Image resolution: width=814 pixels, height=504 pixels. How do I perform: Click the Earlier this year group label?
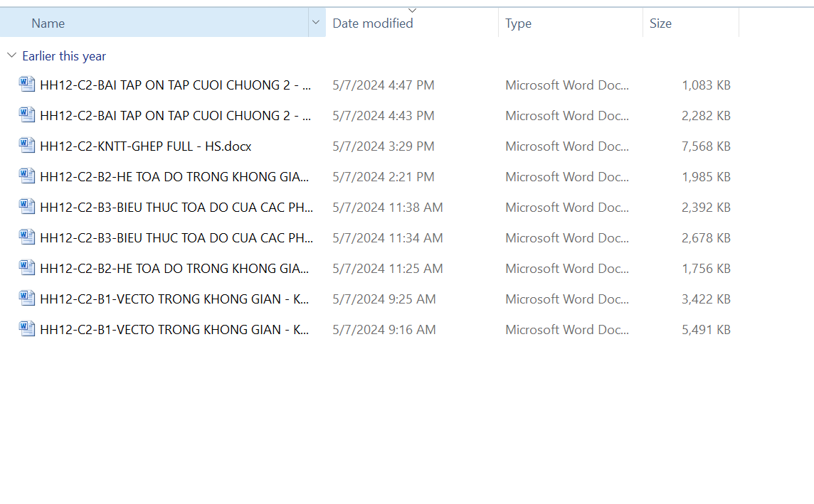pos(64,56)
